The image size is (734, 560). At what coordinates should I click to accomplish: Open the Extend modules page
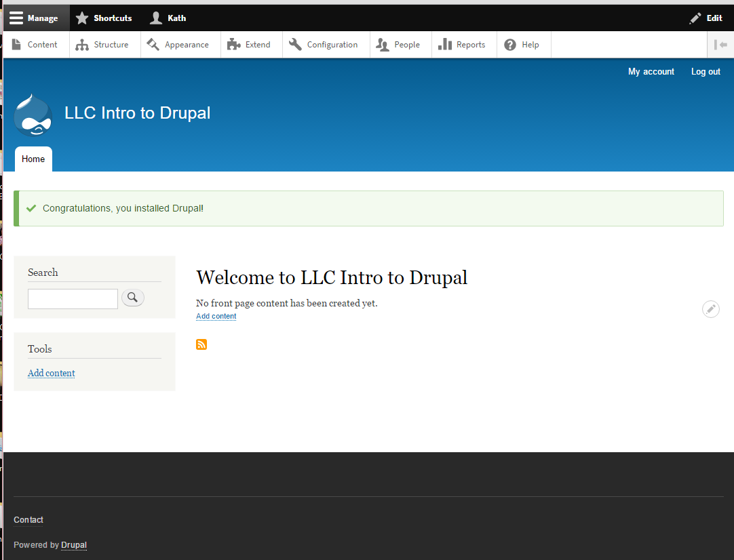pos(252,45)
